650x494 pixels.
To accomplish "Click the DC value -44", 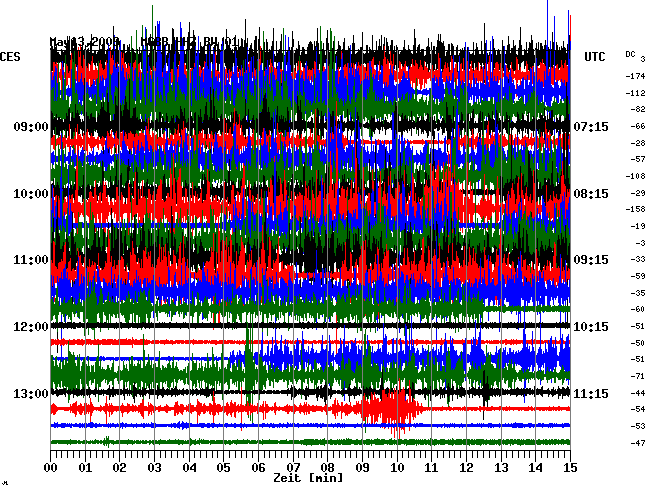I will [x=638, y=393].
